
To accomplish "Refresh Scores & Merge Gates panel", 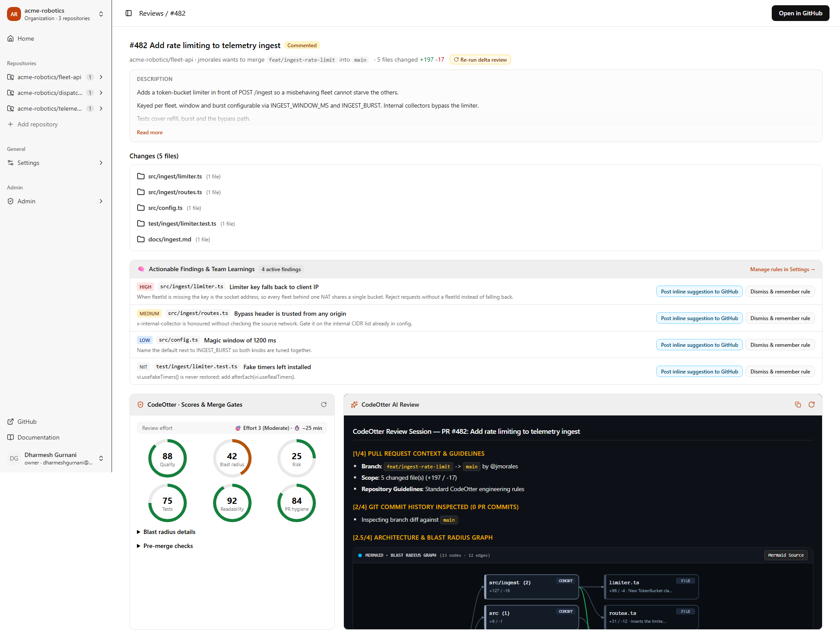I will (324, 405).
